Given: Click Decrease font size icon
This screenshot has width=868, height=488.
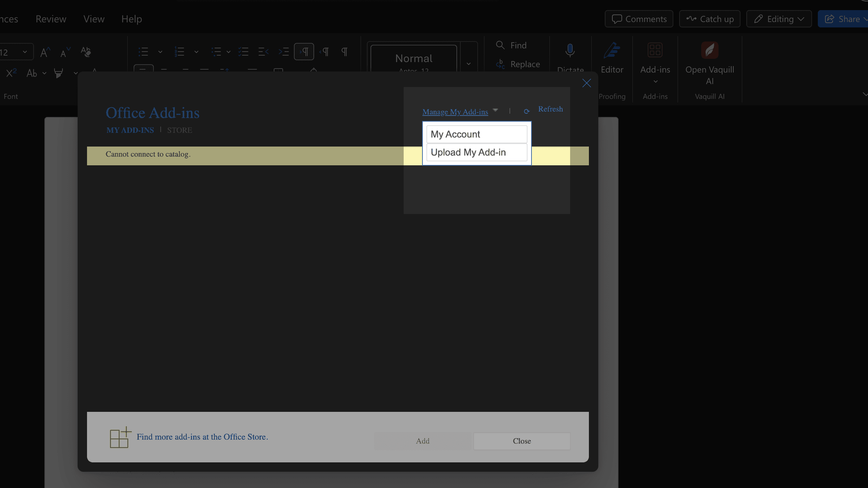Looking at the screenshot, I should point(65,52).
